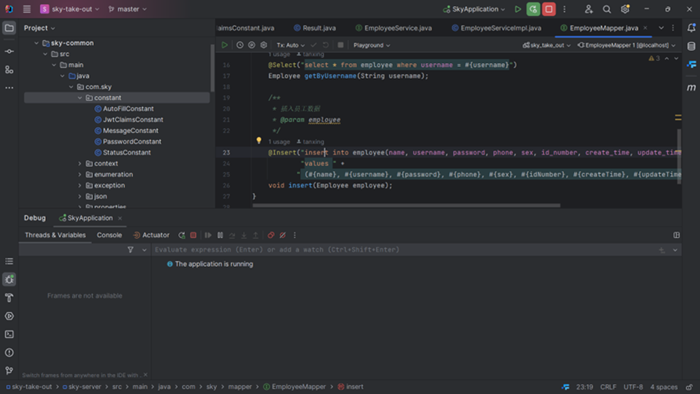Open the main hamburger menu
Viewport: 700px width, 394px height.
click(27, 9)
